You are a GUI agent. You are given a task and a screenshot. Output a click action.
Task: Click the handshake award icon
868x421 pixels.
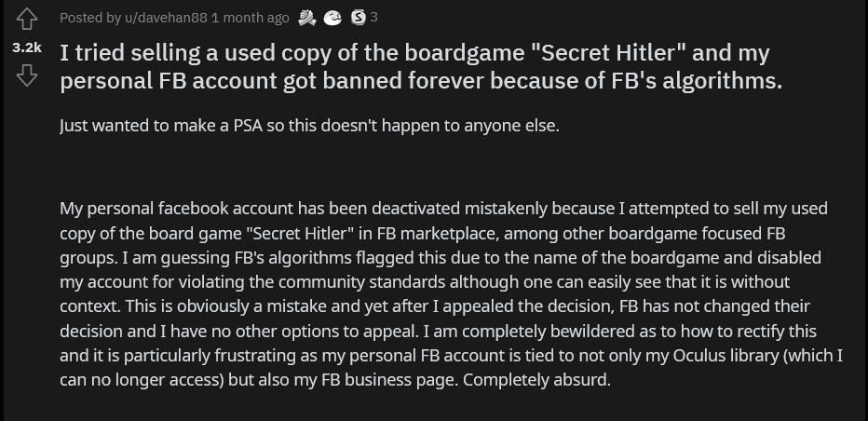click(306, 18)
